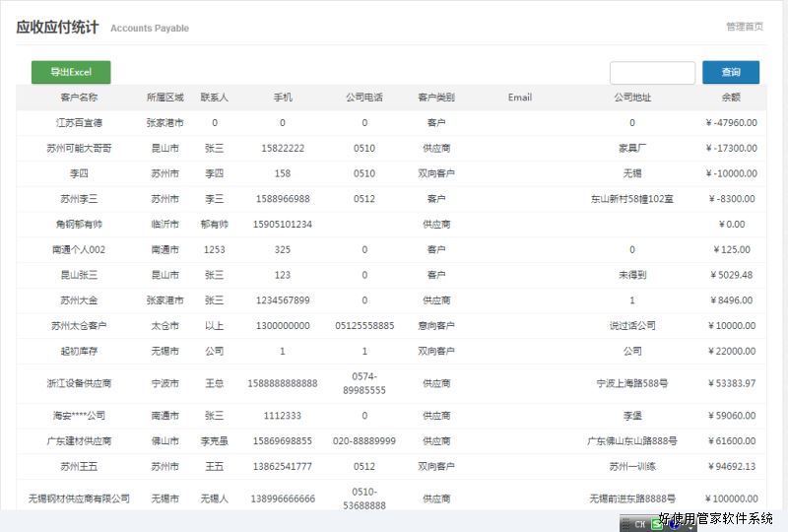The width and height of the screenshot is (788, 532).
Task: Select the 苏州可能大哥哥 customer name
Action: 79,148
